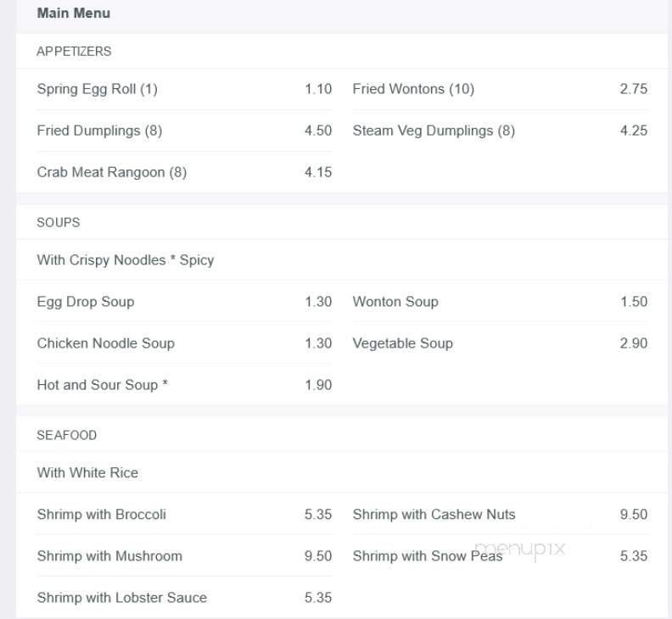This screenshot has width=672, height=619.
Task: Click the With Crispy Noodles note
Action: 126,260
